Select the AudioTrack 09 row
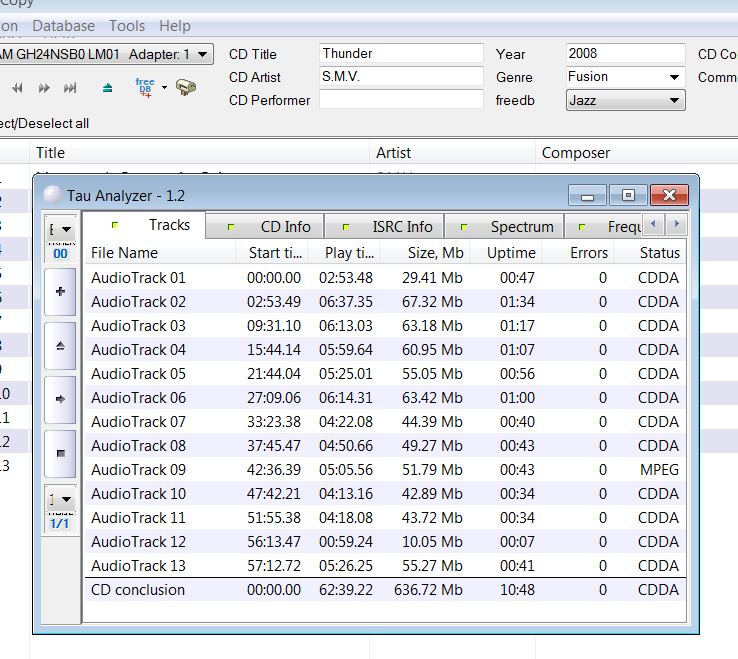 point(385,469)
